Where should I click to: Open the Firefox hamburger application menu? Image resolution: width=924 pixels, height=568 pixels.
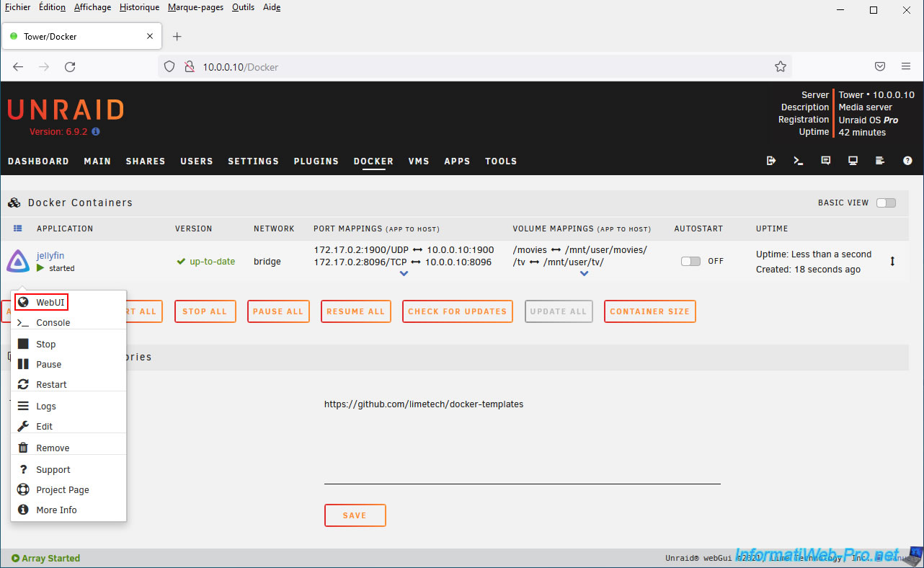point(906,67)
